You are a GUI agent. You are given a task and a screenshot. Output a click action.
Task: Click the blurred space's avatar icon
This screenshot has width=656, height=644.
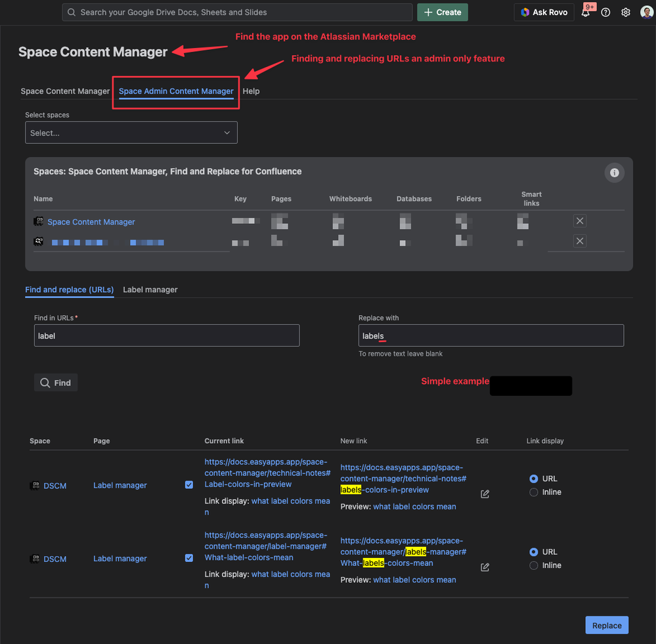(x=39, y=242)
